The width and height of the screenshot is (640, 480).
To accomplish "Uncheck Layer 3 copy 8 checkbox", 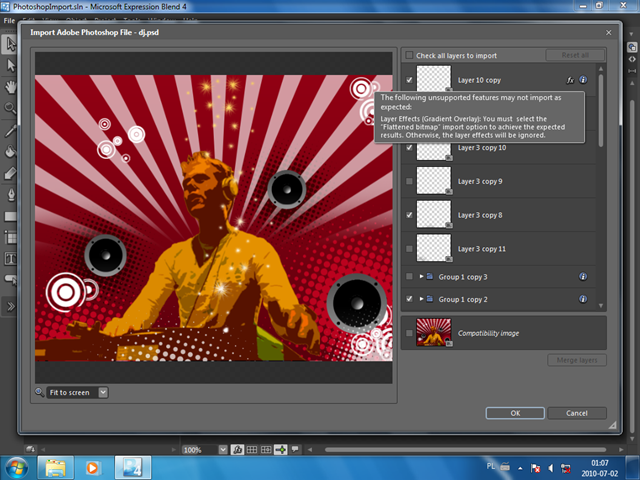I will point(409,215).
